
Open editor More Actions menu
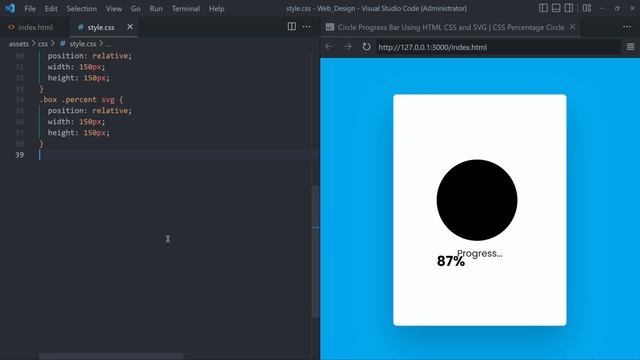(x=306, y=27)
